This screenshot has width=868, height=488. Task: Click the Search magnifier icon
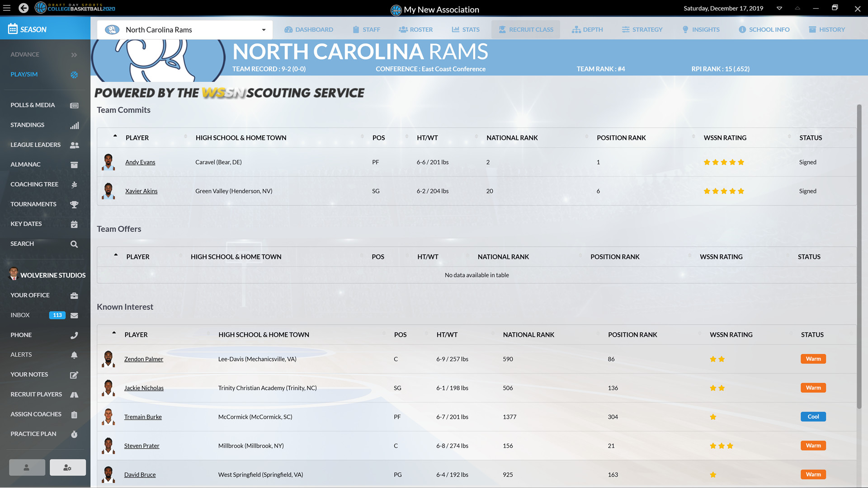click(74, 244)
